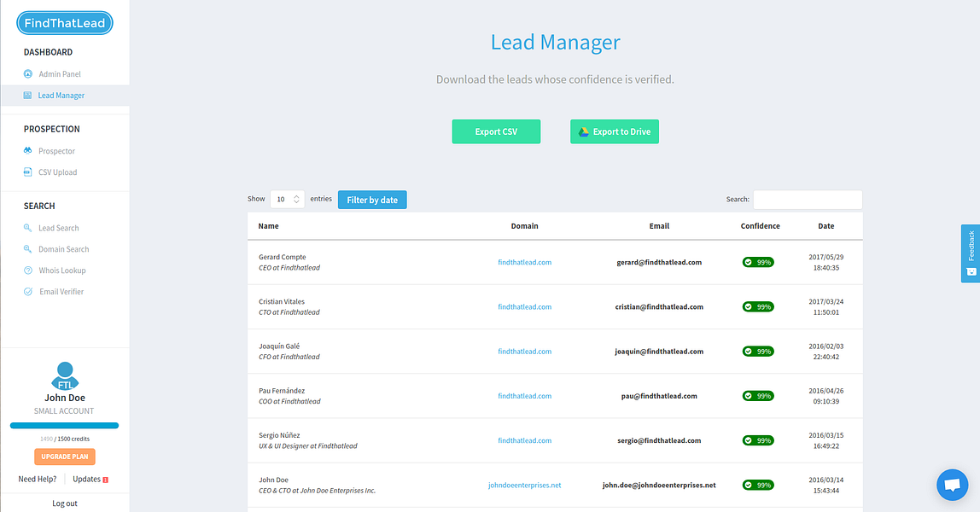Click the Updates link
The image size is (980, 512).
click(x=86, y=480)
